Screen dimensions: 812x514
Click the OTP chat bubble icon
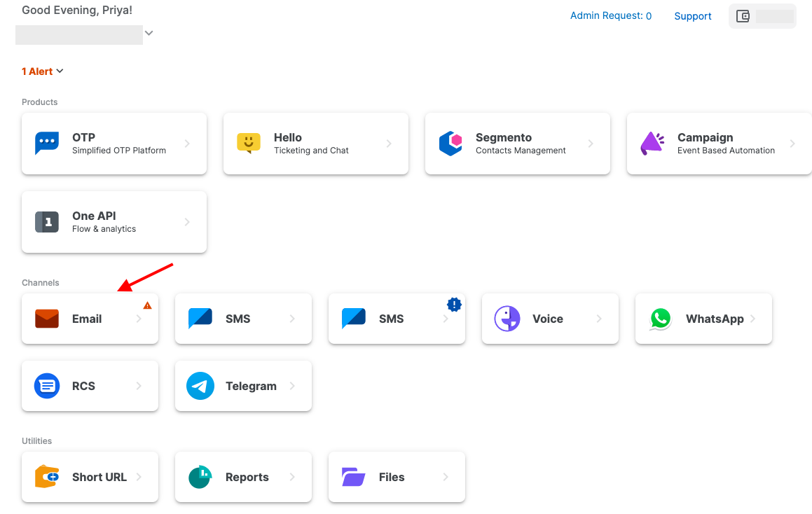click(x=47, y=144)
